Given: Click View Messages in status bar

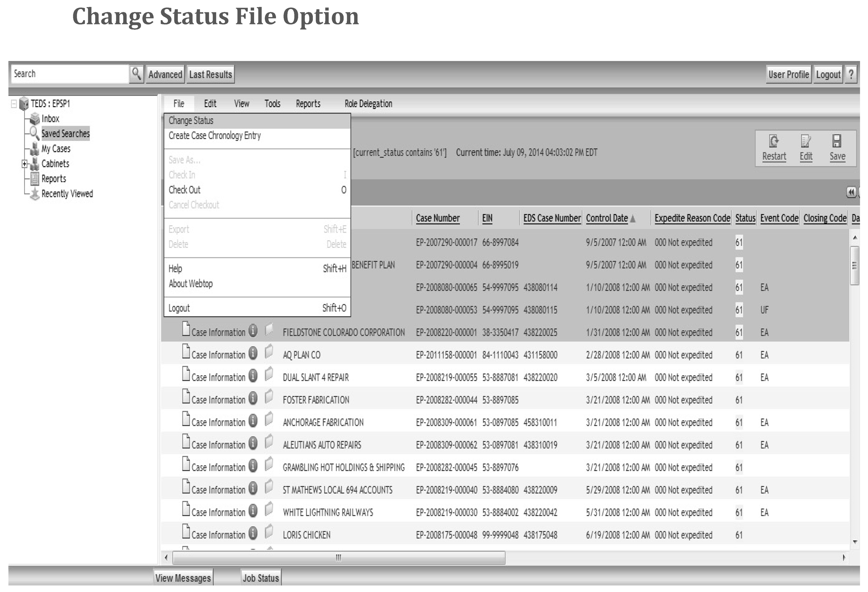Looking at the screenshot, I should 183,578.
